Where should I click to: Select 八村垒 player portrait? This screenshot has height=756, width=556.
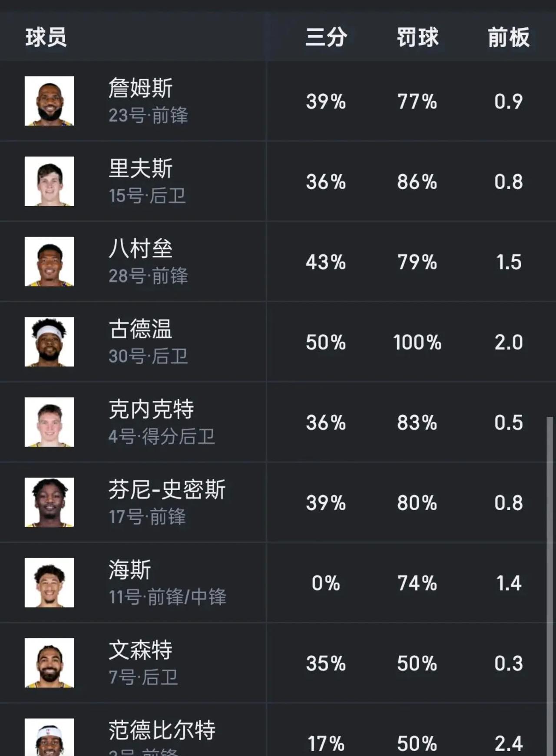49,261
